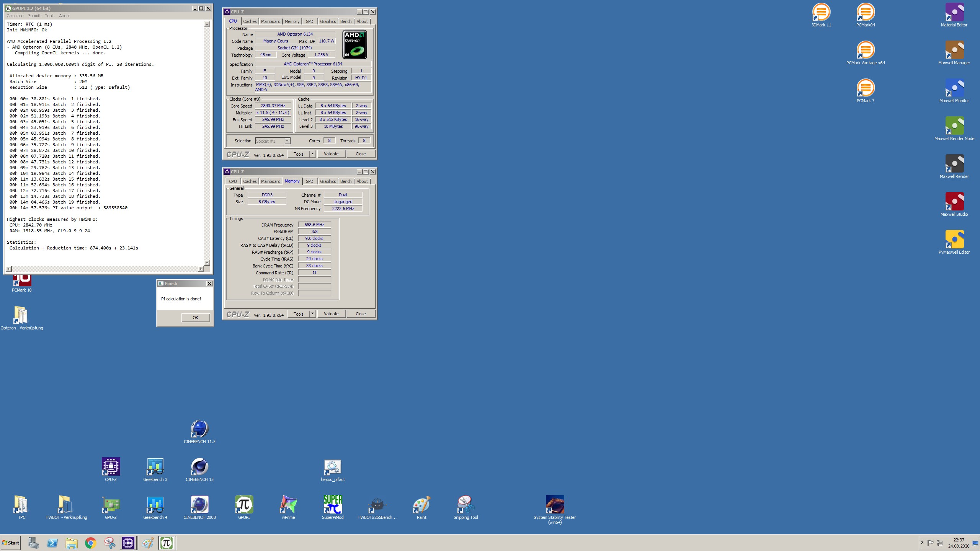The height and width of the screenshot is (551, 980).
Task: Click the Action Center flag tray icon
Action: pos(930,543)
